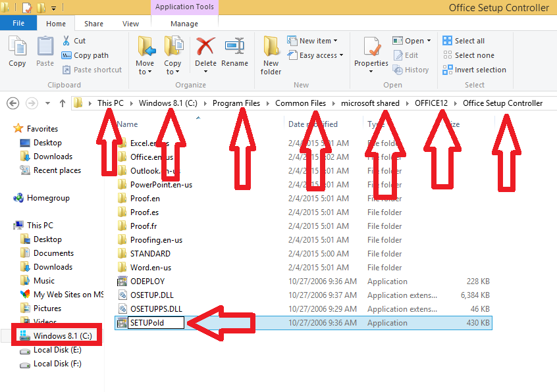Click the Select all icon
Viewport: 557px width, 392px height.
click(x=448, y=41)
